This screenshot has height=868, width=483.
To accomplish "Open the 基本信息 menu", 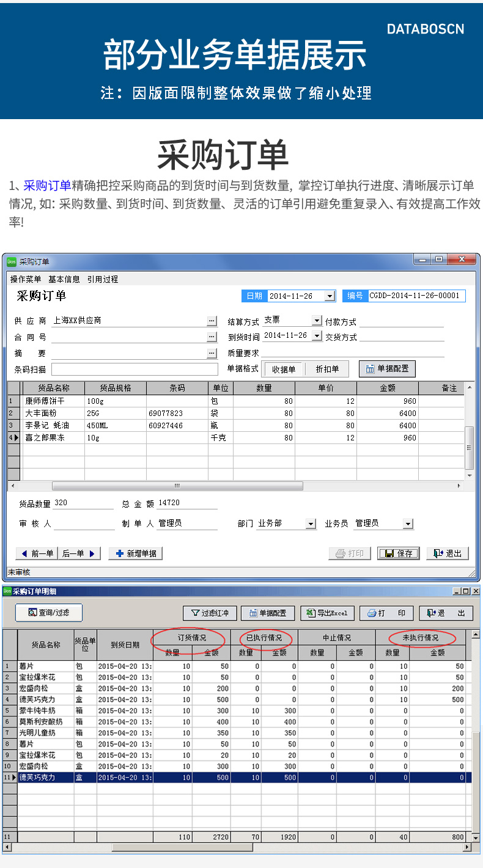I will coord(64,279).
